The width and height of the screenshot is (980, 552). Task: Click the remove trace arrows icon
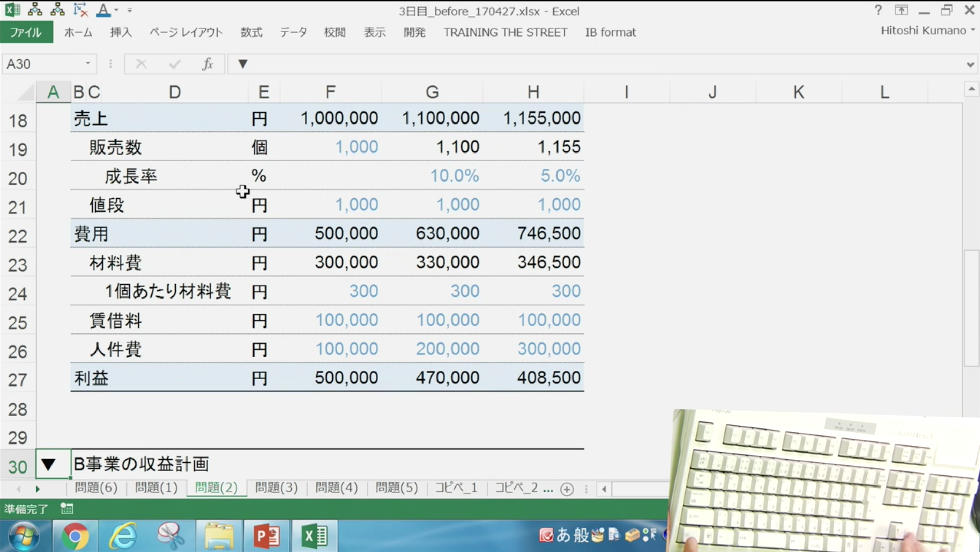81,10
